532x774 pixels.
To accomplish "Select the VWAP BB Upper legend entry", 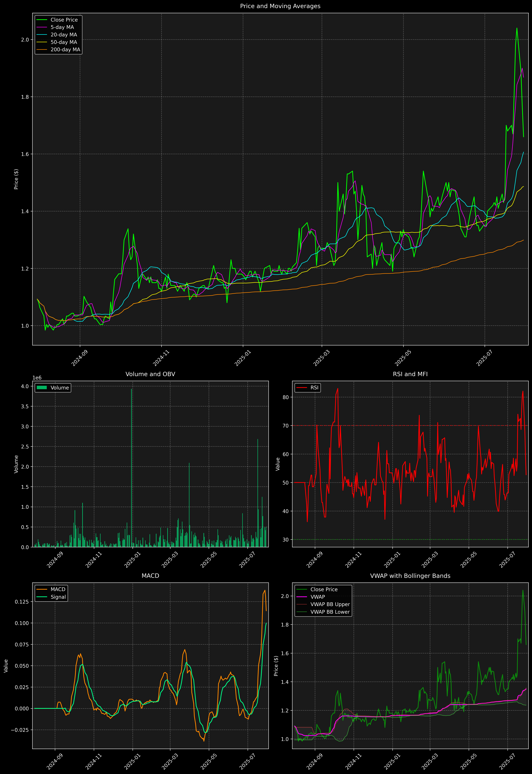I will click(x=323, y=604).
